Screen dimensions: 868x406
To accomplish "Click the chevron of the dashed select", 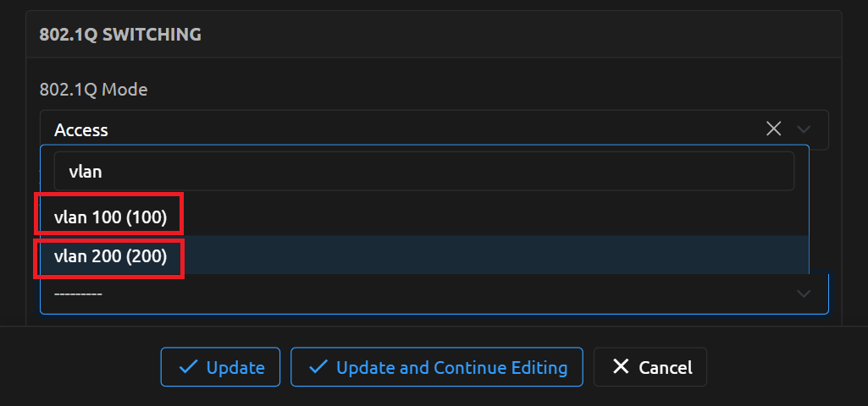I will point(804,293).
